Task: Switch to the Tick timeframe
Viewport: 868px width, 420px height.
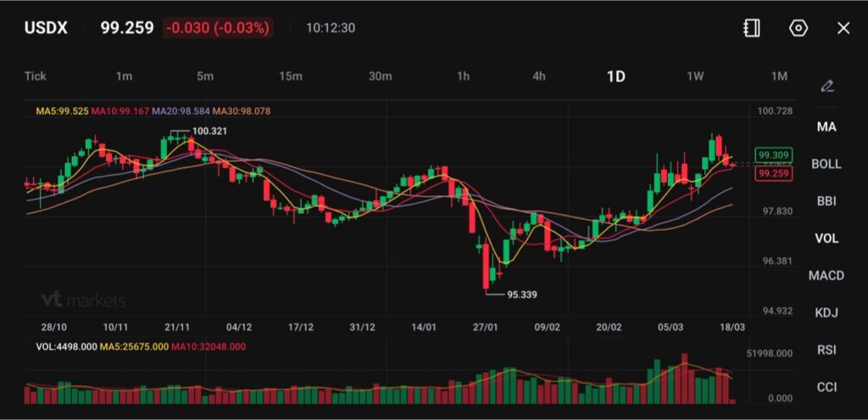Action: coord(36,76)
